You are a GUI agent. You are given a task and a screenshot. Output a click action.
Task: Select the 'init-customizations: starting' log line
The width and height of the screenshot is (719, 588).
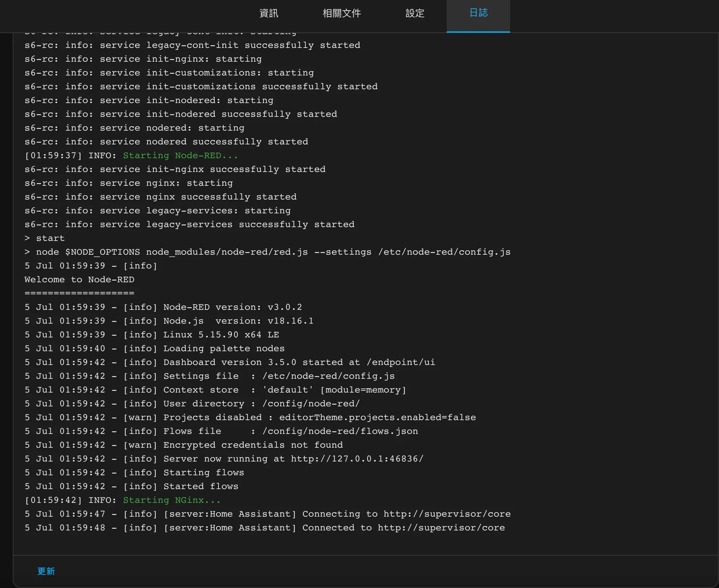[169, 73]
